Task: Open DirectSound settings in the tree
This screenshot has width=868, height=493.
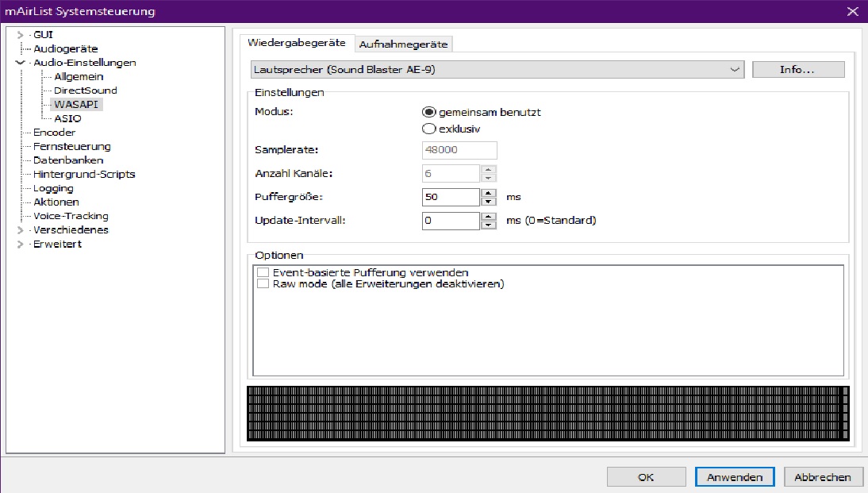Action: (x=85, y=91)
